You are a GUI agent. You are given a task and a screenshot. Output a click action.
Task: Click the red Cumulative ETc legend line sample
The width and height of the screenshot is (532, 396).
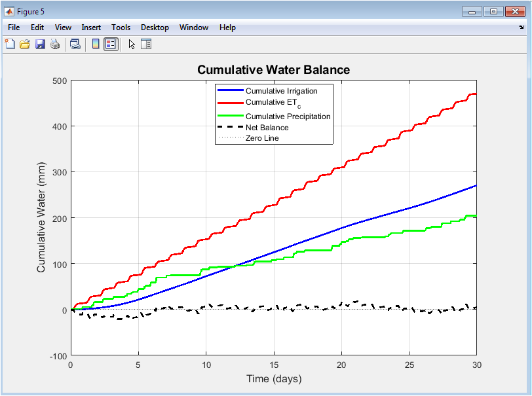230,103
